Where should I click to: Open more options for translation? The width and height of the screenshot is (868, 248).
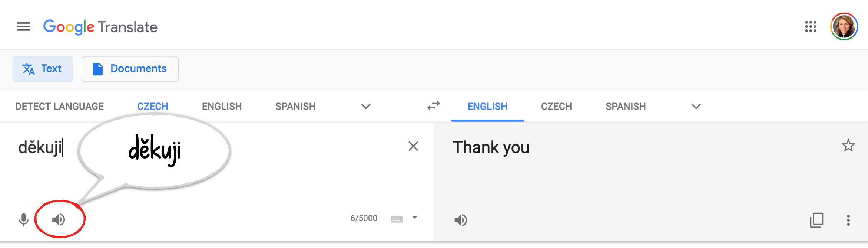(x=848, y=220)
